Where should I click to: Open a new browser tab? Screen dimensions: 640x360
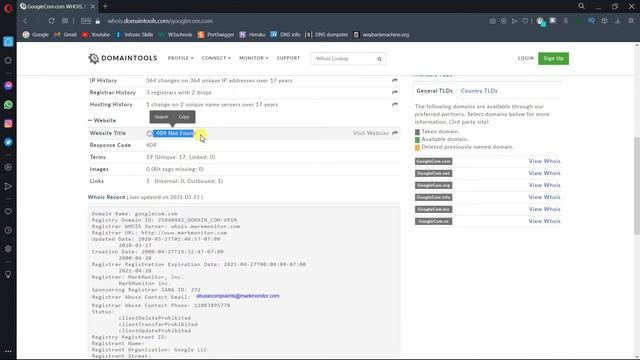[105, 7]
